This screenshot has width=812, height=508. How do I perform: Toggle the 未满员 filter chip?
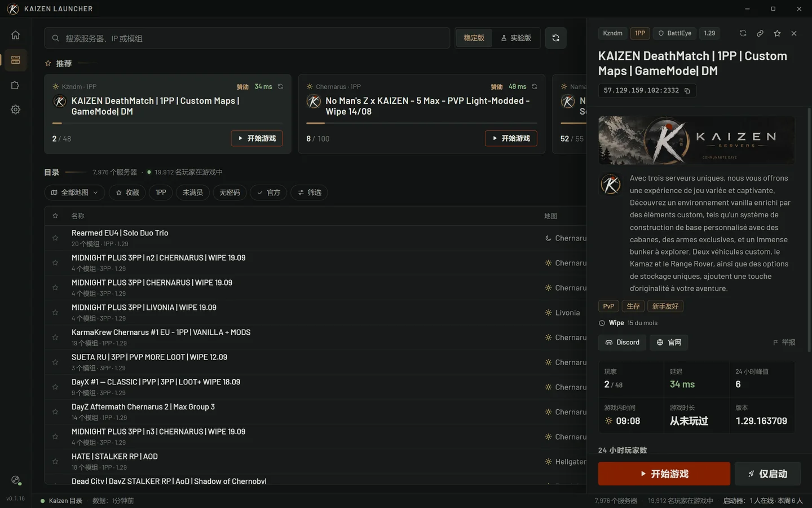tap(193, 192)
